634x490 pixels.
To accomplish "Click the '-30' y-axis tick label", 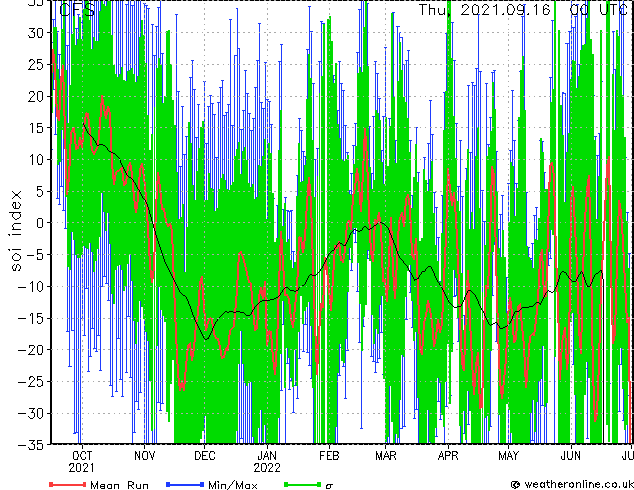I will point(31,413).
